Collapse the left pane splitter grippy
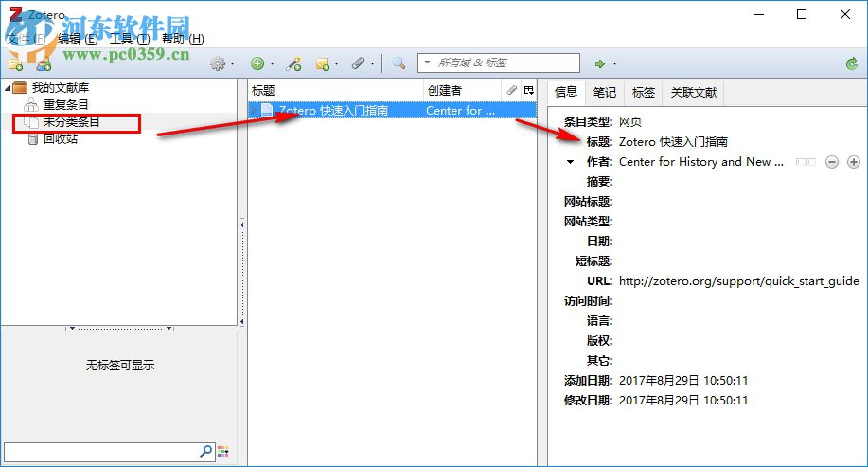The width and height of the screenshot is (868, 467). point(242,273)
